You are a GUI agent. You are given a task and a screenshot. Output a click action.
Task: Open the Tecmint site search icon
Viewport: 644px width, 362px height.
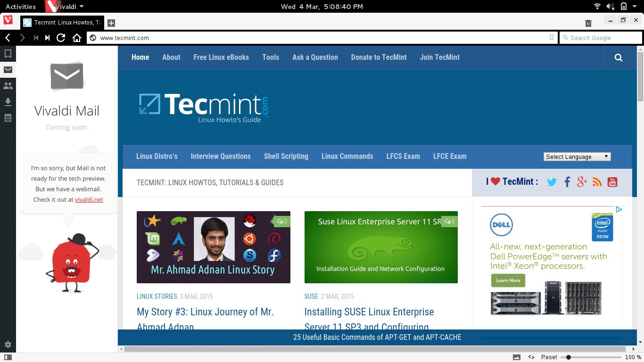619,58
